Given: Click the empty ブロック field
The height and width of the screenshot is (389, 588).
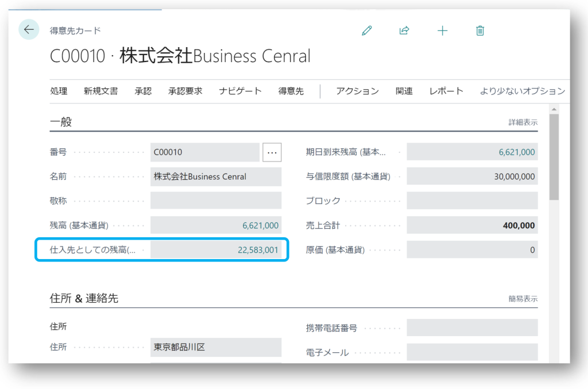Looking at the screenshot, I should click(x=472, y=201).
